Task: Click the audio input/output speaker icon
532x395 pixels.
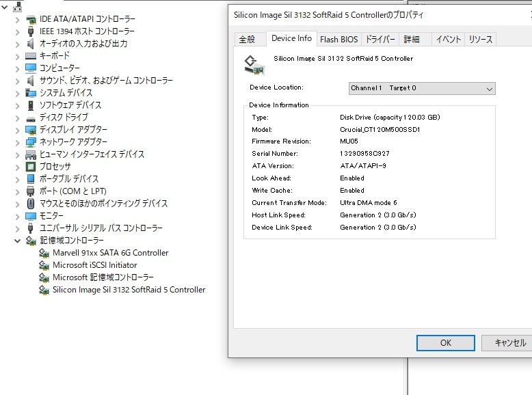Action: coord(31,44)
